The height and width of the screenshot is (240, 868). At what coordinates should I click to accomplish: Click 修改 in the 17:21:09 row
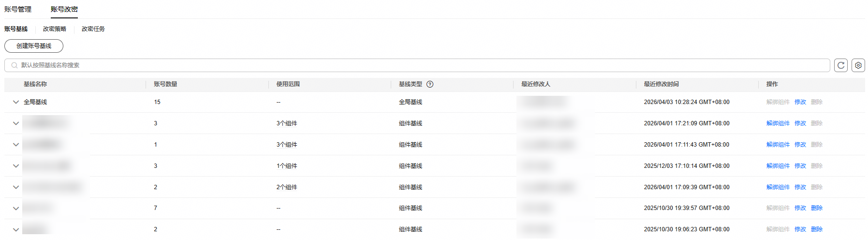click(800, 123)
